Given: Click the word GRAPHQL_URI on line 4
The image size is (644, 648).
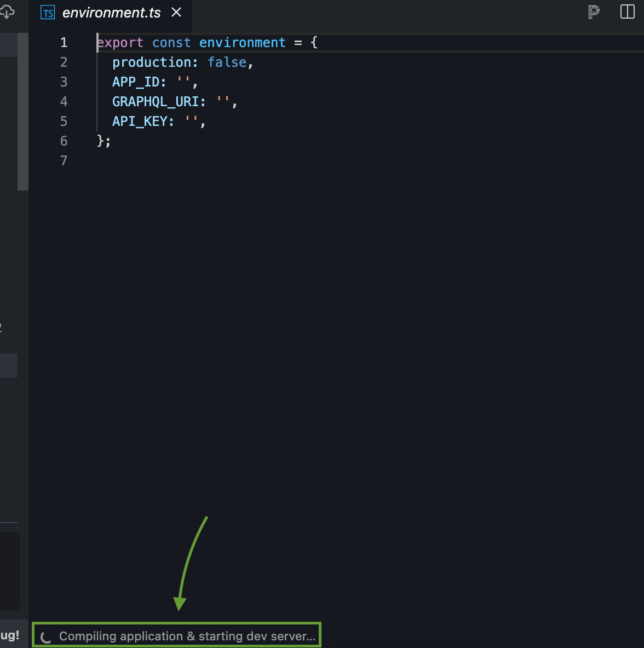Looking at the screenshot, I should click(158, 101).
